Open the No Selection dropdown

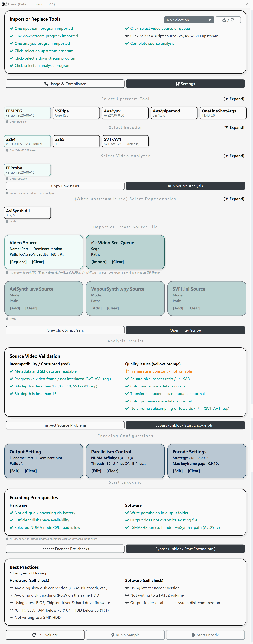(189, 20)
